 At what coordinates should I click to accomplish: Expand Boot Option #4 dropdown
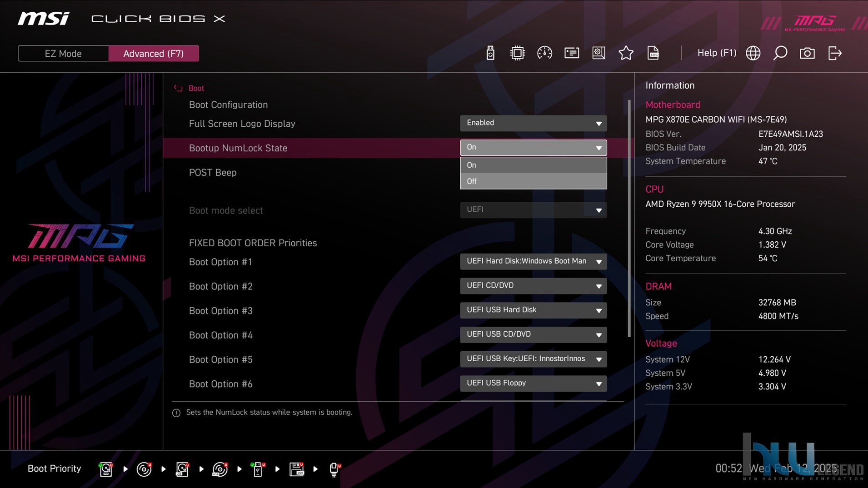coord(533,335)
